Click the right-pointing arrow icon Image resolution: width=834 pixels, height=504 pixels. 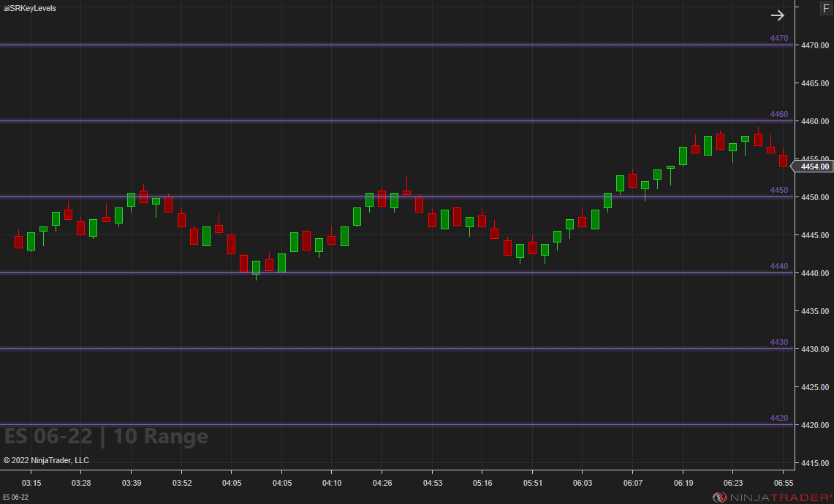tap(777, 15)
